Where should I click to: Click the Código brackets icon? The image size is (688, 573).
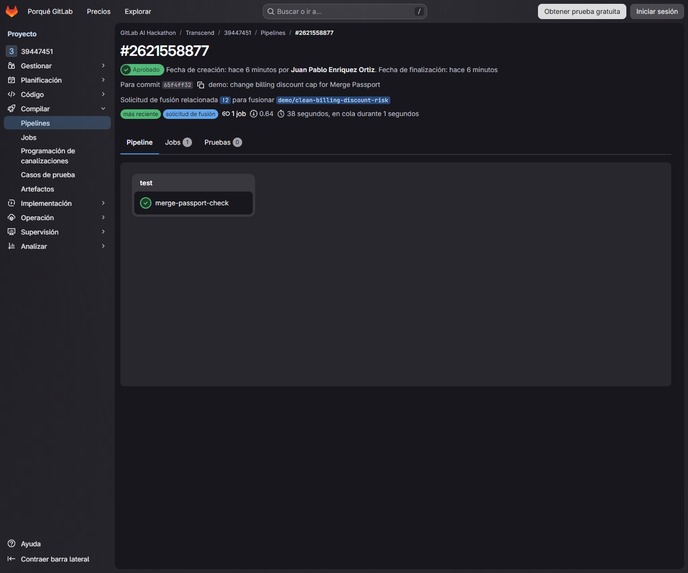tap(11, 94)
